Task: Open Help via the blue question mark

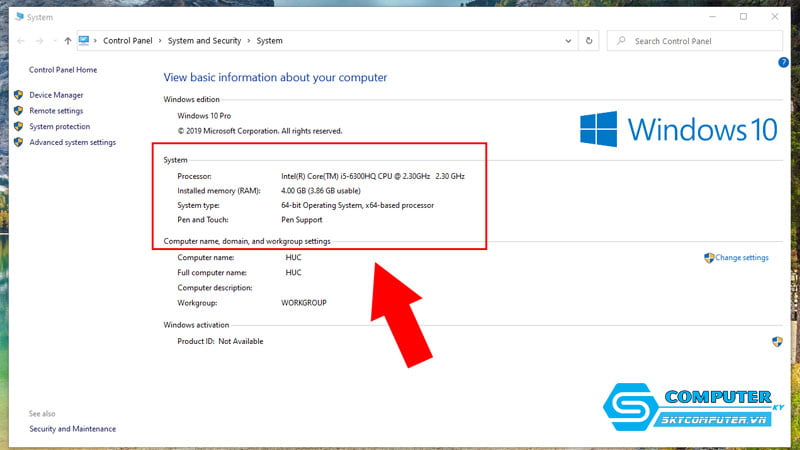Action: pyautogui.click(x=783, y=62)
